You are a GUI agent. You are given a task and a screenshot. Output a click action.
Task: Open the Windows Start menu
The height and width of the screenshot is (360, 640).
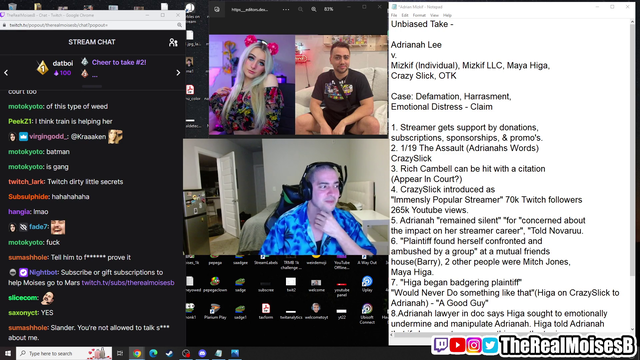coord(8,353)
